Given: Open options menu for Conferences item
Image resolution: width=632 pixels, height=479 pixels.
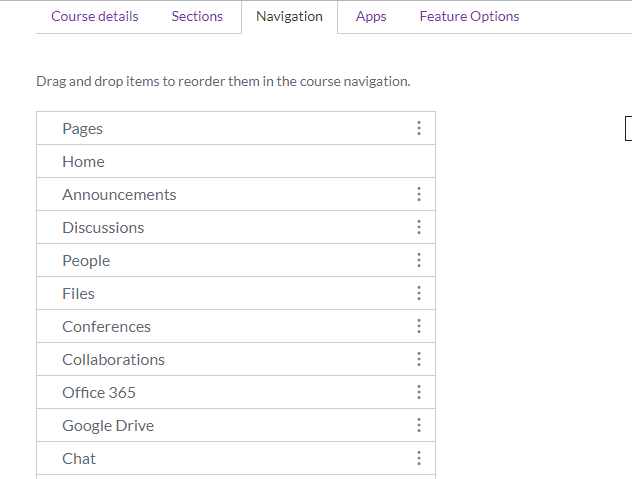Looking at the screenshot, I should [x=418, y=326].
